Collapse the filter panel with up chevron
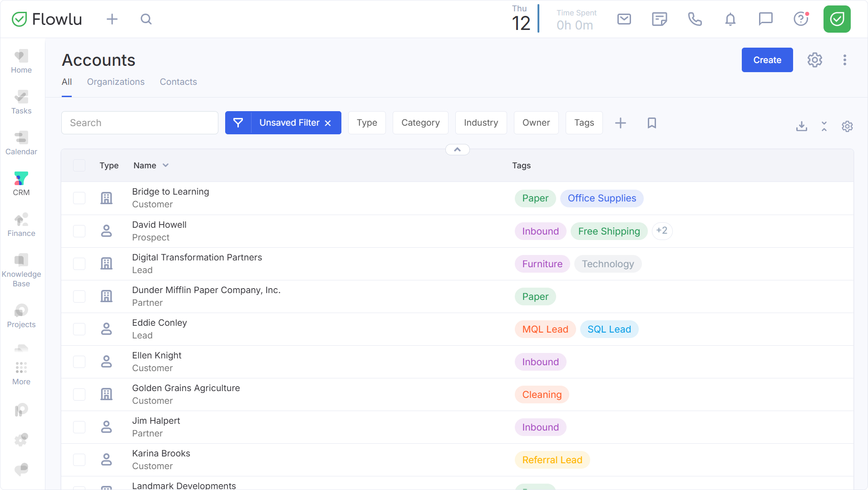 [x=457, y=150]
